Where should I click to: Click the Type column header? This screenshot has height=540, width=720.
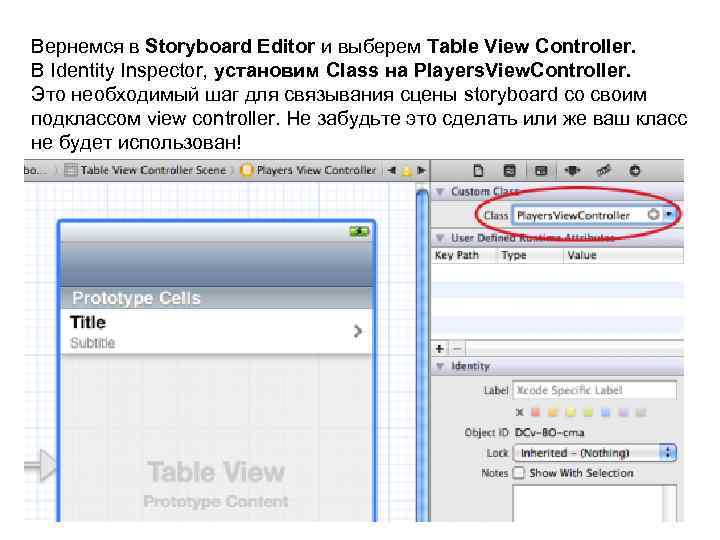(530, 255)
